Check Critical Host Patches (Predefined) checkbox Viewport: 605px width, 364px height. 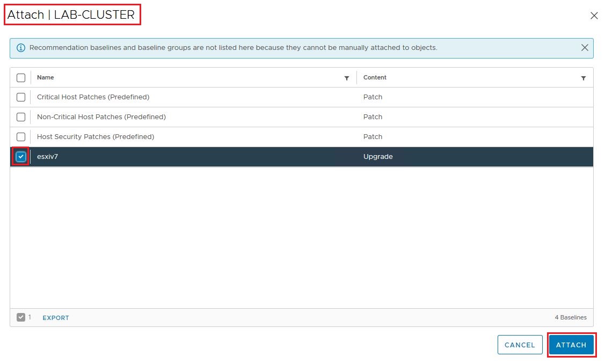click(21, 97)
